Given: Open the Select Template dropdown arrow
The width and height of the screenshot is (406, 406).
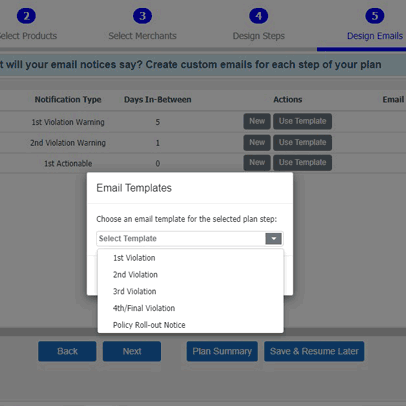Looking at the screenshot, I should 273,239.
